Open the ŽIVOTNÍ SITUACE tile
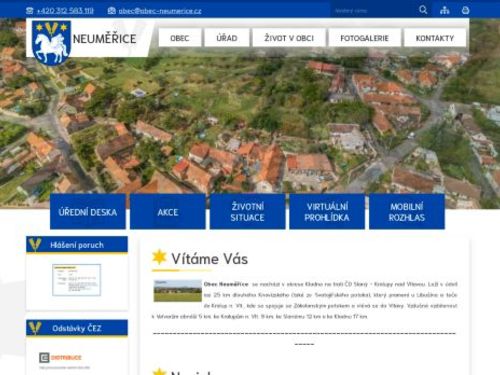This screenshot has width=500, height=375. pyautogui.click(x=247, y=212)
